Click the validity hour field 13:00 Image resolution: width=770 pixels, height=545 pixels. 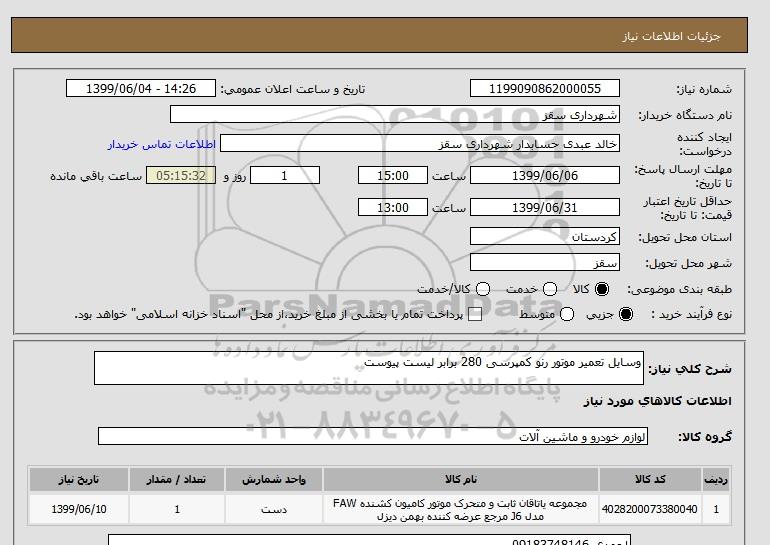coord(393,207)
